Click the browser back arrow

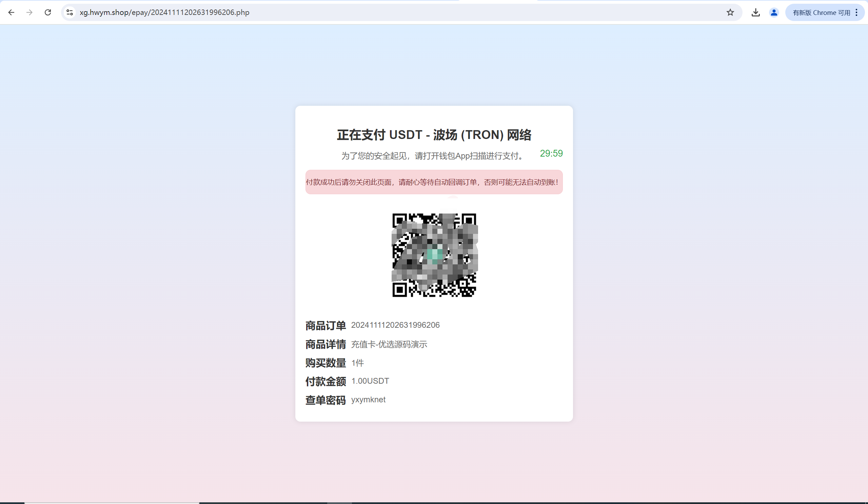click(11, 13)
